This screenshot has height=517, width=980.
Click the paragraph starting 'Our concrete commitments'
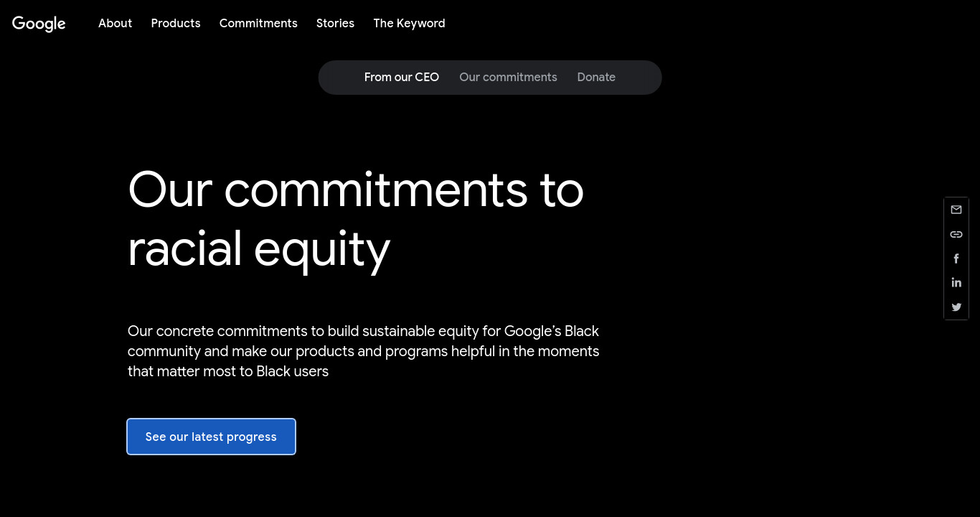click(x=363, y=351)
